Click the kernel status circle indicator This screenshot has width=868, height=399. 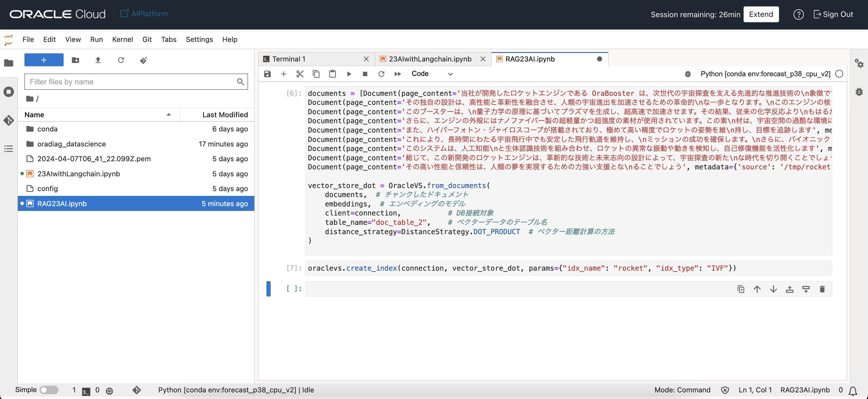coord(839,74)
